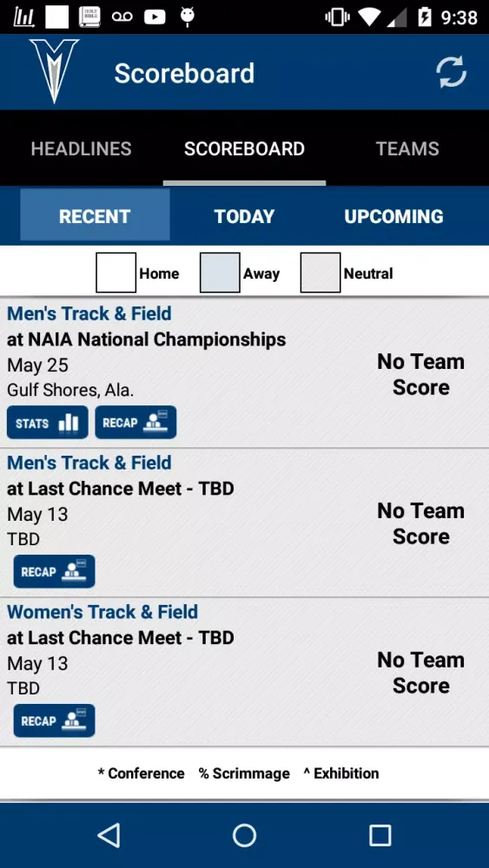Viewport: 489px width, 868px height.
Task: Open STATS for NAIA National Championships
Action: [x=48, y=423]
